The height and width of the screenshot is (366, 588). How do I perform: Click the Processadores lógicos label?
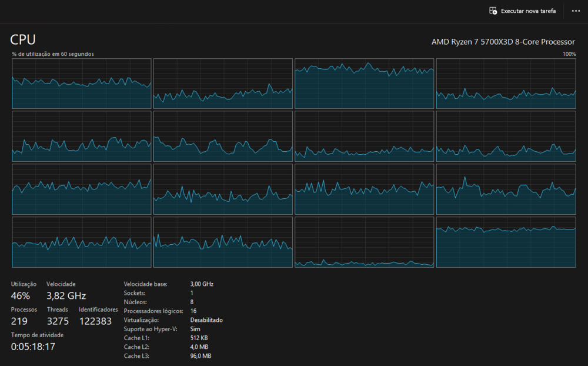click(153, 311)
